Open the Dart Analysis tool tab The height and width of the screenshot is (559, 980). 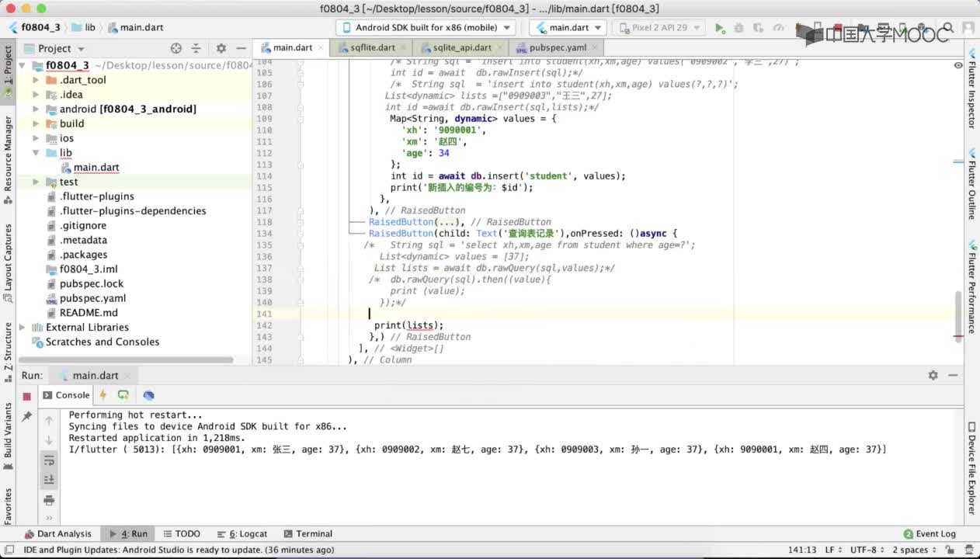pyautogui.click(x=58, y=533)
